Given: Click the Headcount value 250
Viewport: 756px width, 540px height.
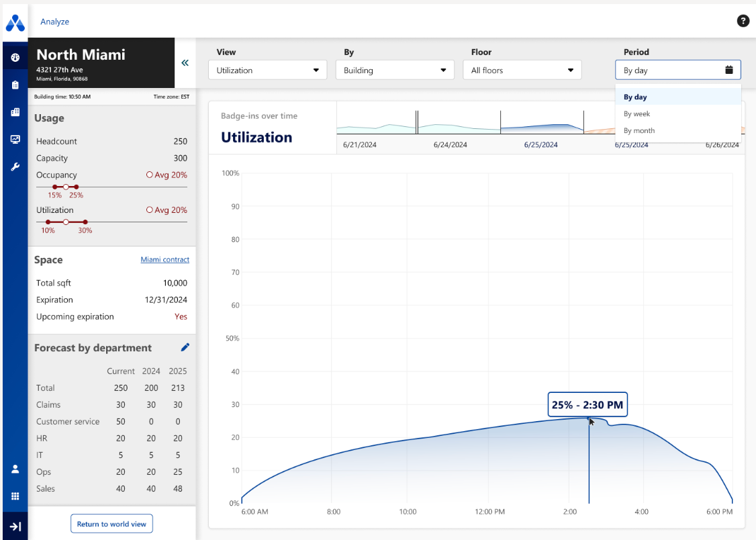Looking at the screenshot, I should (x=181, y=141).
